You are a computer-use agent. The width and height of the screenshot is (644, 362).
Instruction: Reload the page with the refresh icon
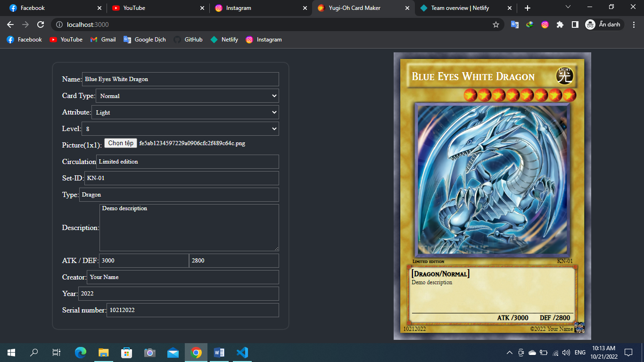(x=40, y=25)
